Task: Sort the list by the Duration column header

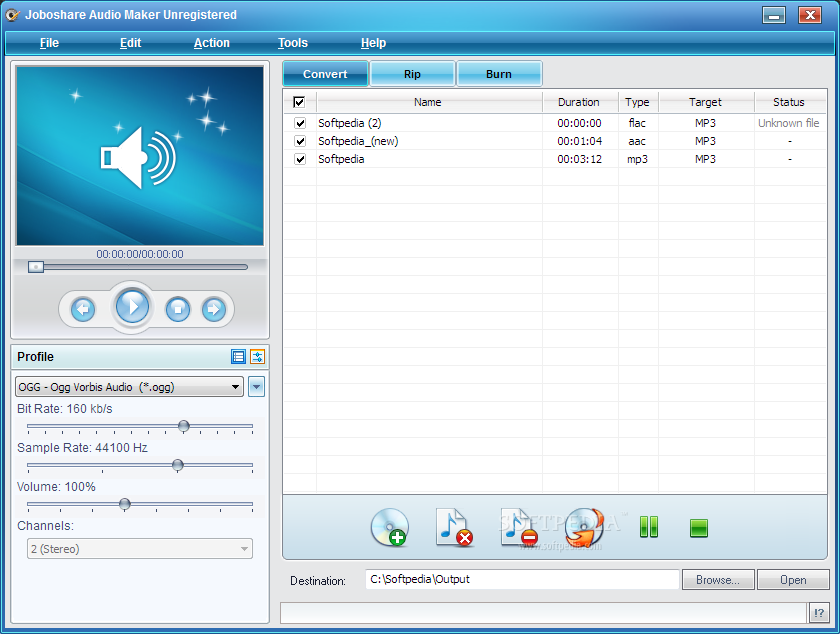Action: (580, 102)
